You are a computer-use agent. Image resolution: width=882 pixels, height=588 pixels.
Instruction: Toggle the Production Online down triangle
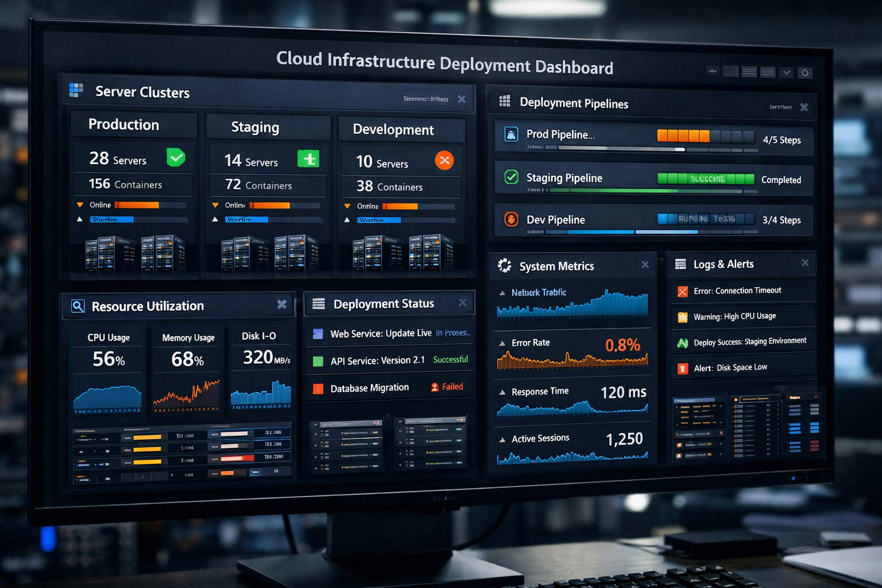pos(80,204)
